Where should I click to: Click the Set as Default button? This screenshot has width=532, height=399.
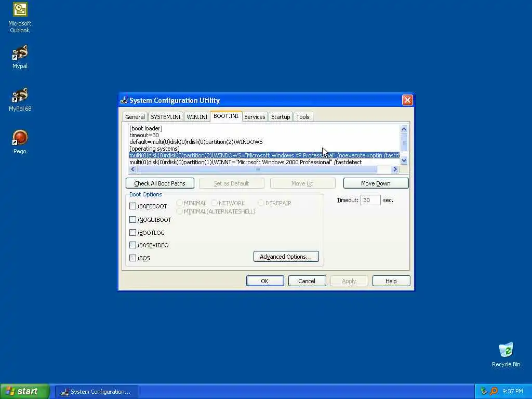click(x=231, y=183)
